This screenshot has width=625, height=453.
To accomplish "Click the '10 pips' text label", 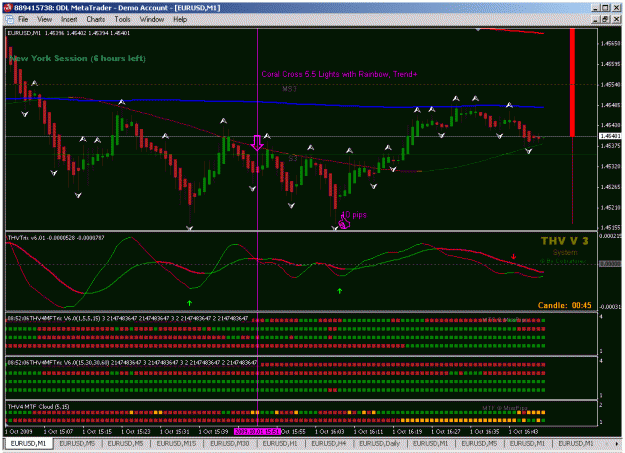I will tap(355, 215).
